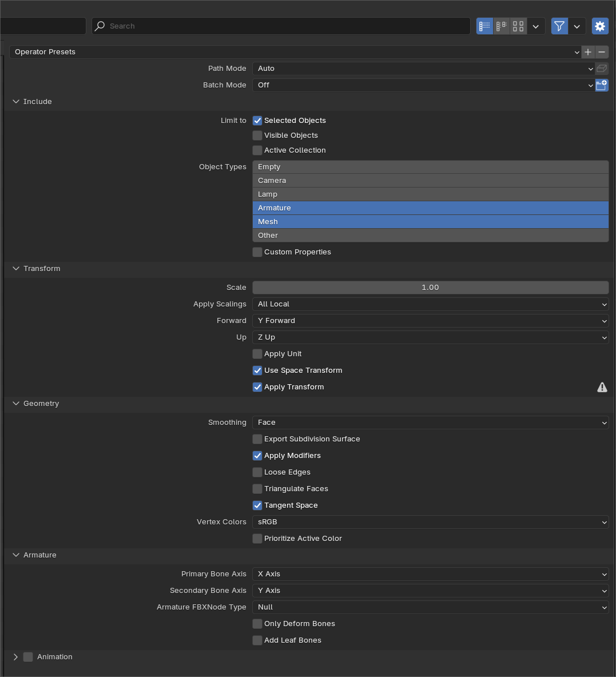
Task: Open display settings dropdown arrow
Action: pyautogui.click(x=536, y=26)
